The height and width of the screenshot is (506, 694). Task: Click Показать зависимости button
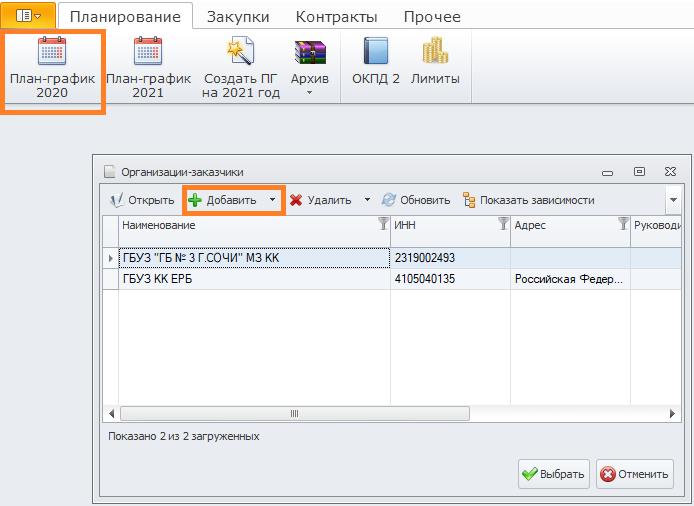point(528,200)
